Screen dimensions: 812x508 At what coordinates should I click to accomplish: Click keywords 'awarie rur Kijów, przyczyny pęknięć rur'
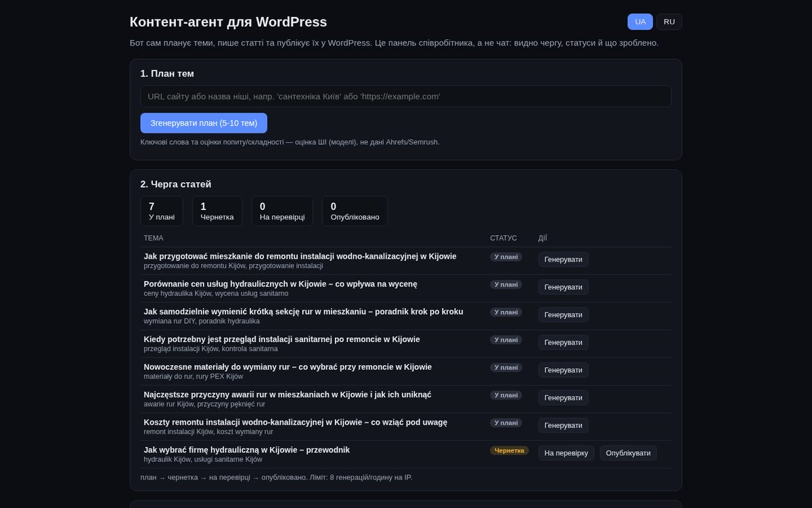[x=204, y=404]
